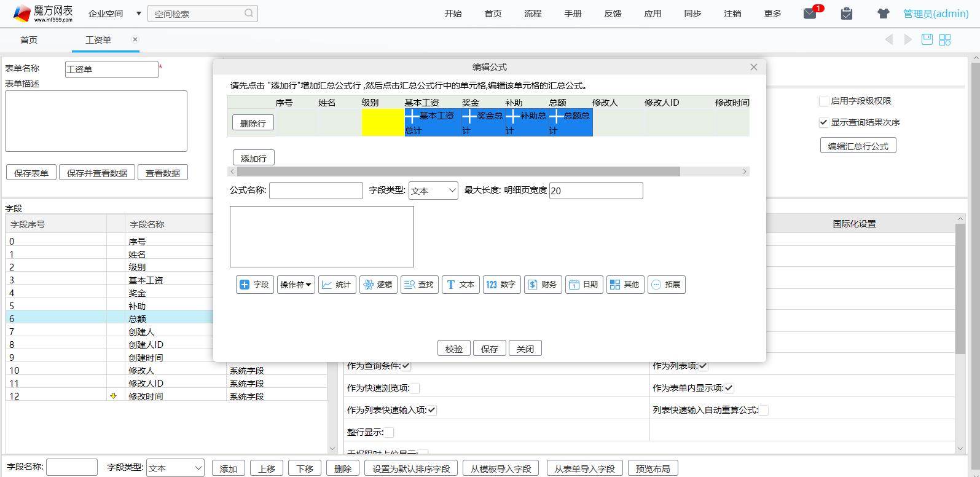Click the 基本工资总计 summary cell
Screen dimensions: 980x477
click(x=433, y=123)
